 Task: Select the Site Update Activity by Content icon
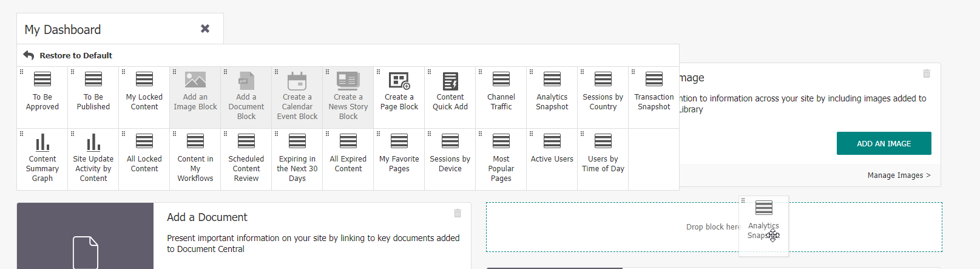93,142
